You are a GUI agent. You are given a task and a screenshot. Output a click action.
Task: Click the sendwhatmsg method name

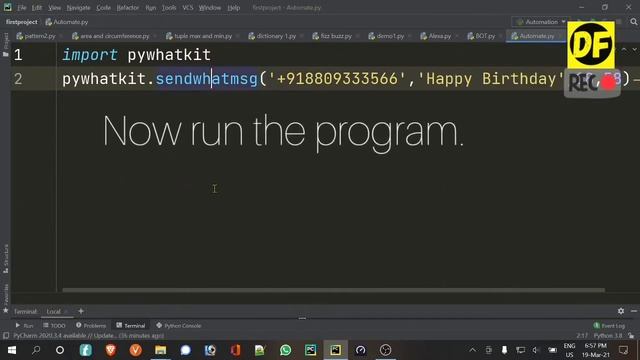click(x=207, y=79)
